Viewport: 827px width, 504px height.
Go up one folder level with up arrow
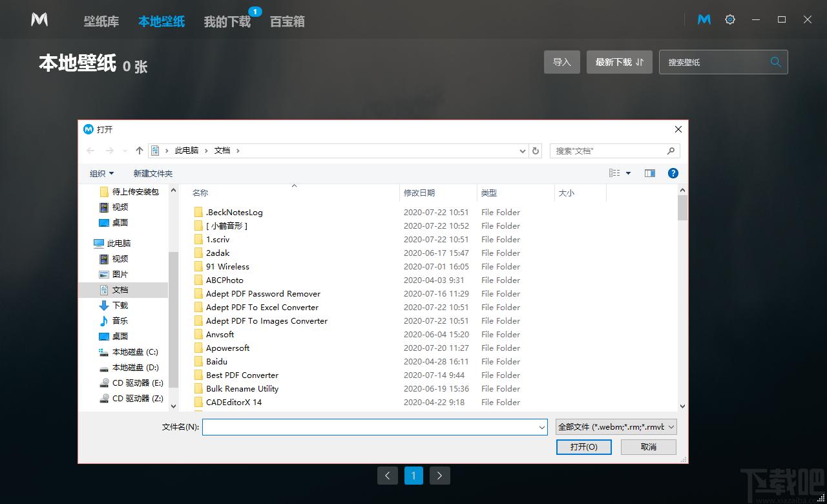coord(140,151)
